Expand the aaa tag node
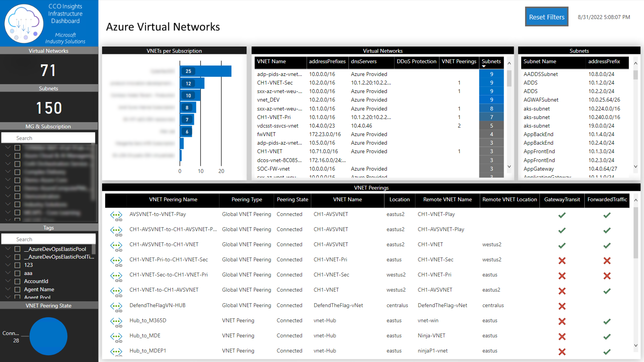The image size is (644, 362). pyautogui.click(x=8, y=273)
